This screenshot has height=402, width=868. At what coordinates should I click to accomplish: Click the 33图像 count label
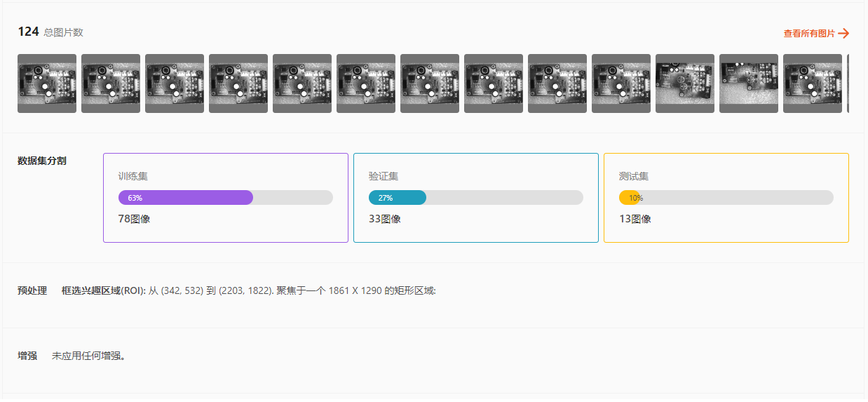(x=384, y=219)
